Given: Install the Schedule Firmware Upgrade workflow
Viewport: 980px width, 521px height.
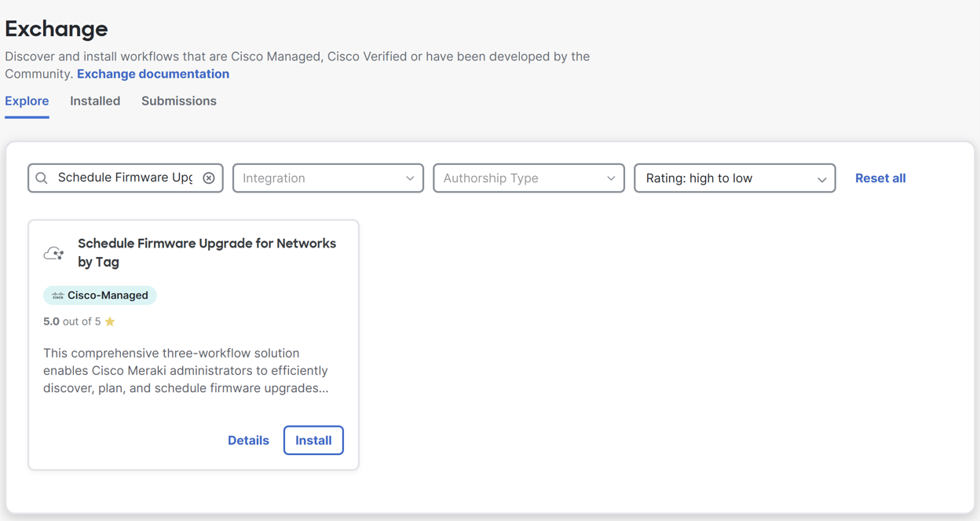Looking at the screenshot, I should click(x=313, y=440).
